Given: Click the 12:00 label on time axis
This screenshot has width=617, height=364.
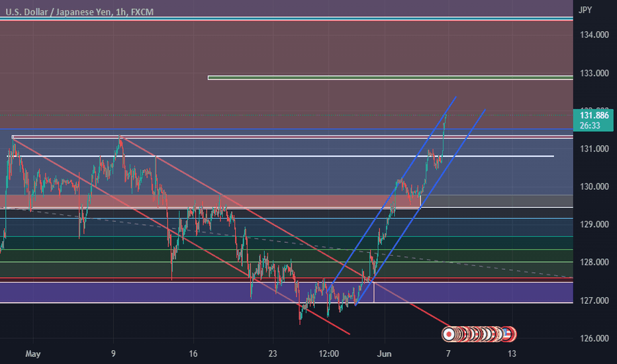Looking at the screenshot, I should click(328, 354).
